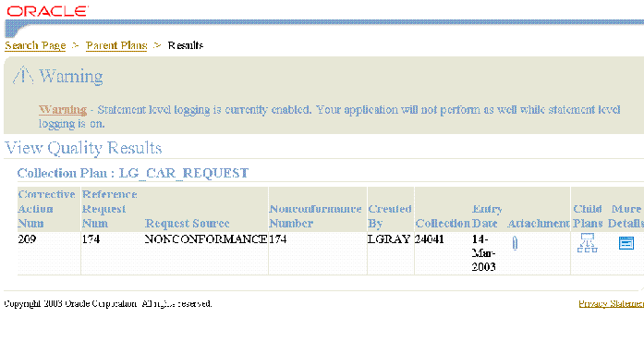Open the attachment paperclip icon for row 209
The height and width of the screenshot is (355, 644).
(515, 243)
